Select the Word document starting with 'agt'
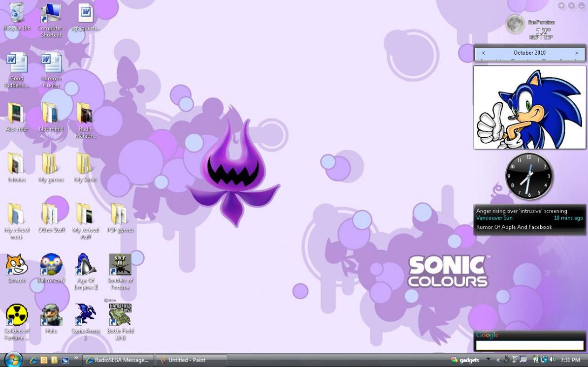Image resolution: width=588 pixels, height=367 pixels. point(86,17)
